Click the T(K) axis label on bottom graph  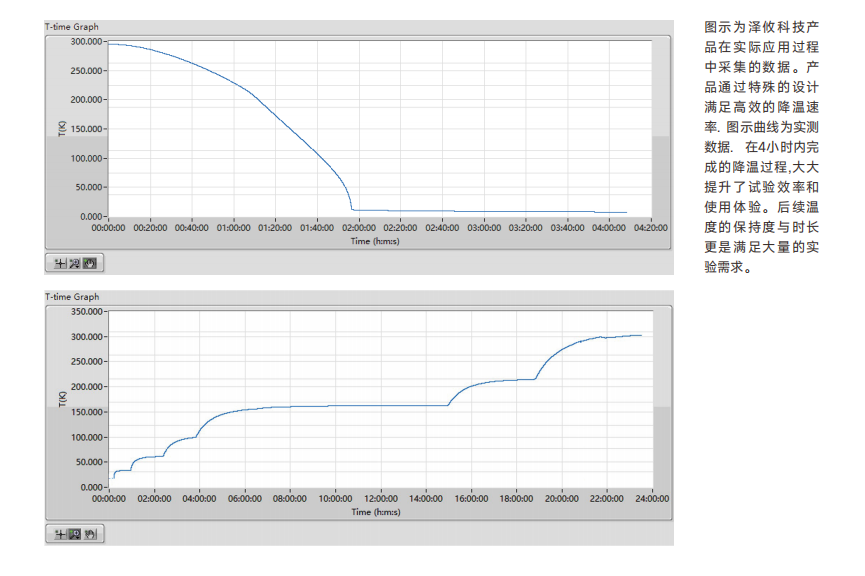click(x=61, y=399)
